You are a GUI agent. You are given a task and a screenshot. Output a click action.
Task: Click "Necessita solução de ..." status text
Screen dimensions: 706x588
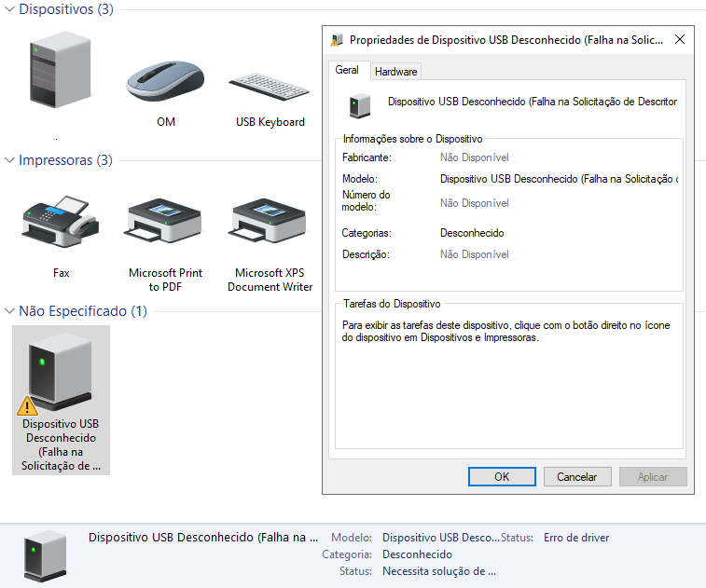click(x=439, y=571)
